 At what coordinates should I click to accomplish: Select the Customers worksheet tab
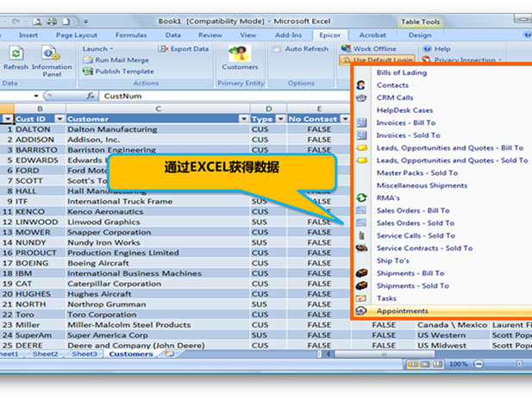[131, 353]
